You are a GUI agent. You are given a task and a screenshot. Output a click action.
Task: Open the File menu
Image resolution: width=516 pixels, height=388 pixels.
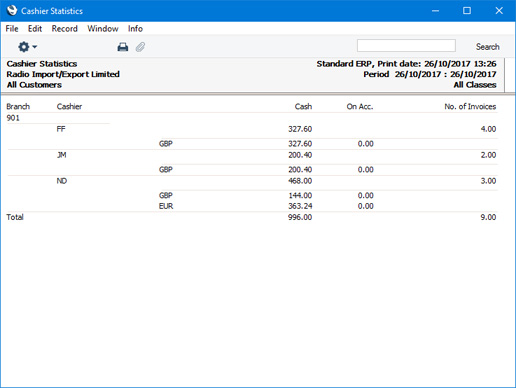(12, 29)
